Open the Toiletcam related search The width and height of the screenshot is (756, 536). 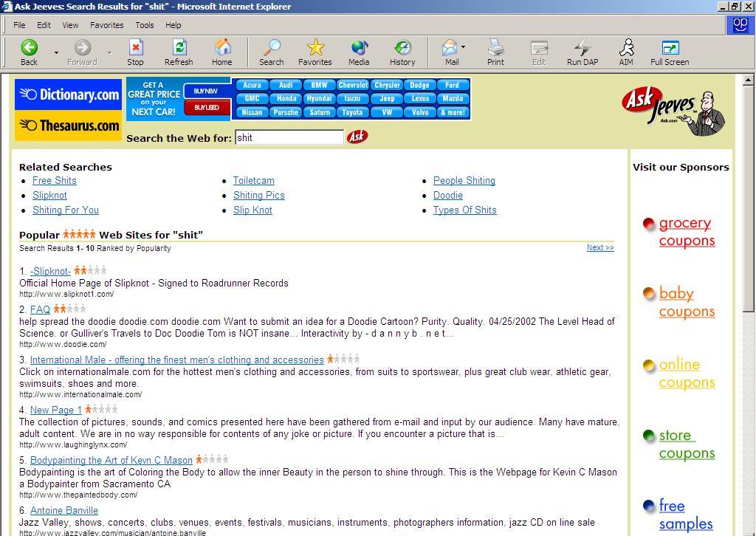pyautogui.click(x=254, y=180)
